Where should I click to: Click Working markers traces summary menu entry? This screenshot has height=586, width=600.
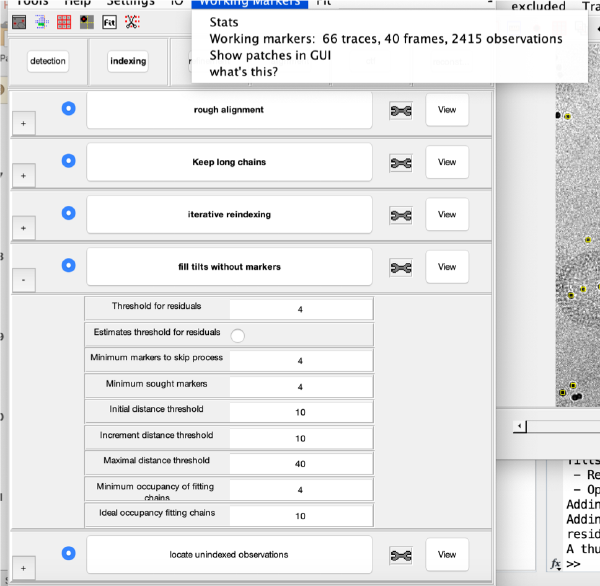click(386, 39)
